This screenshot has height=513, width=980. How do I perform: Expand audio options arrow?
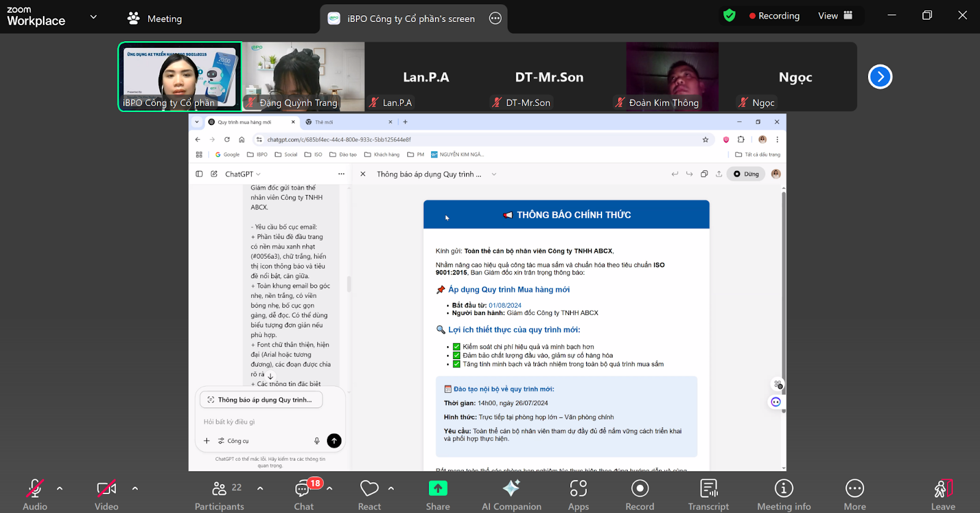59,488
